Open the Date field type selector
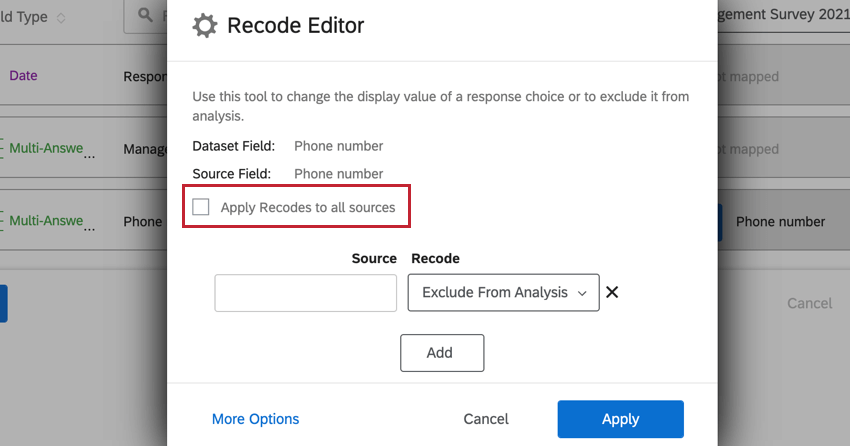This screenshot has height=446, width=850. (24, 76)
